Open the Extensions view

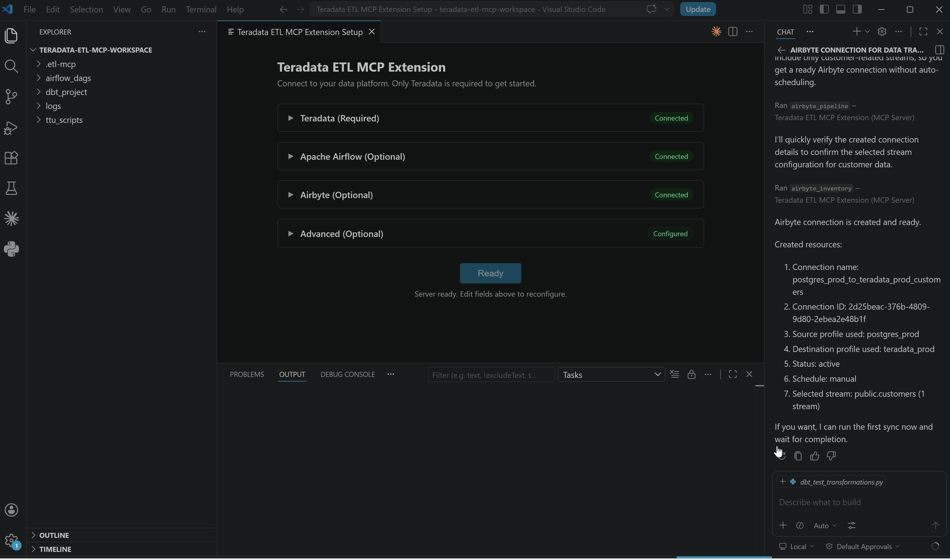tap(11, 158)
